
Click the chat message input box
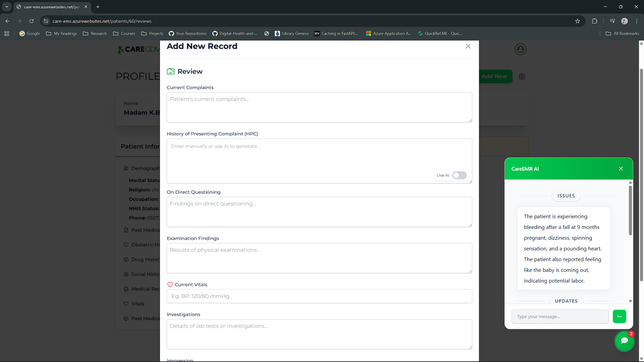pyautogui.click(x=560, y=317)
